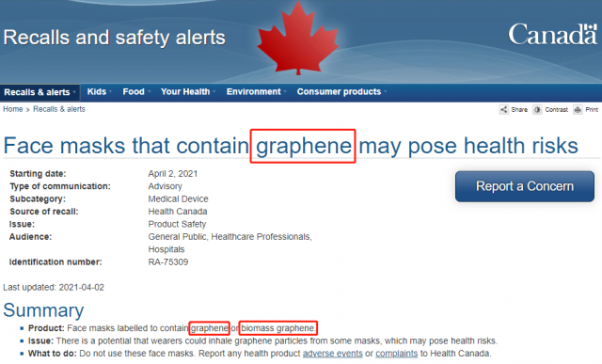Open the Recalls & alerts dropdown menu
This screenshot has width=602, height=364.
[x=40, y=92]
